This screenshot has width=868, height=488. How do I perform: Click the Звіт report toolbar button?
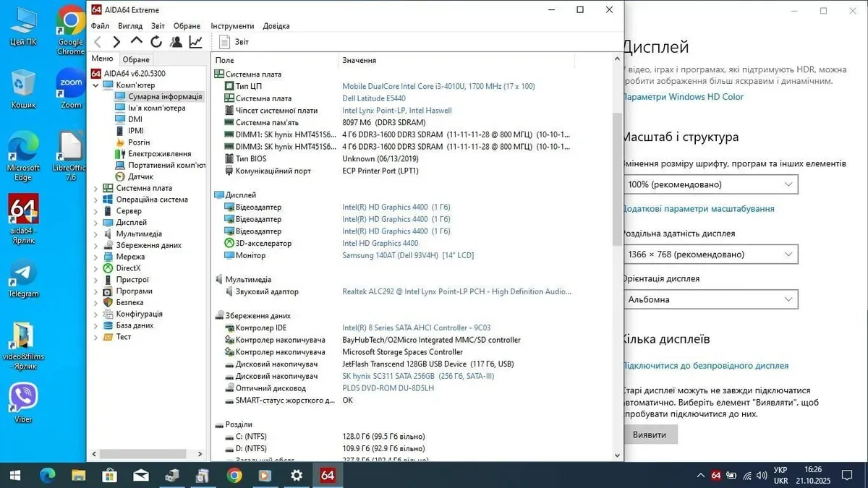pyautogui.click(x=234, y=42)
